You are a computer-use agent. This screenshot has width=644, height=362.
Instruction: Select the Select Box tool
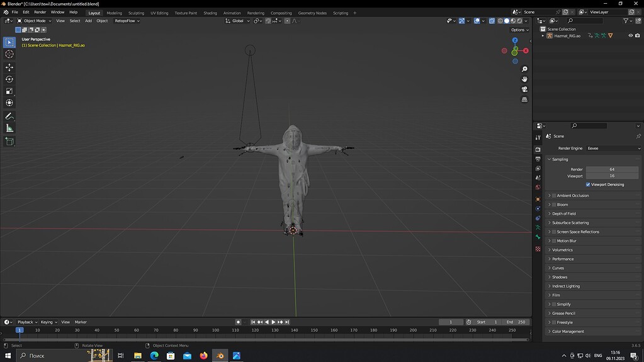pyautogui.click(x=9, y=42)
